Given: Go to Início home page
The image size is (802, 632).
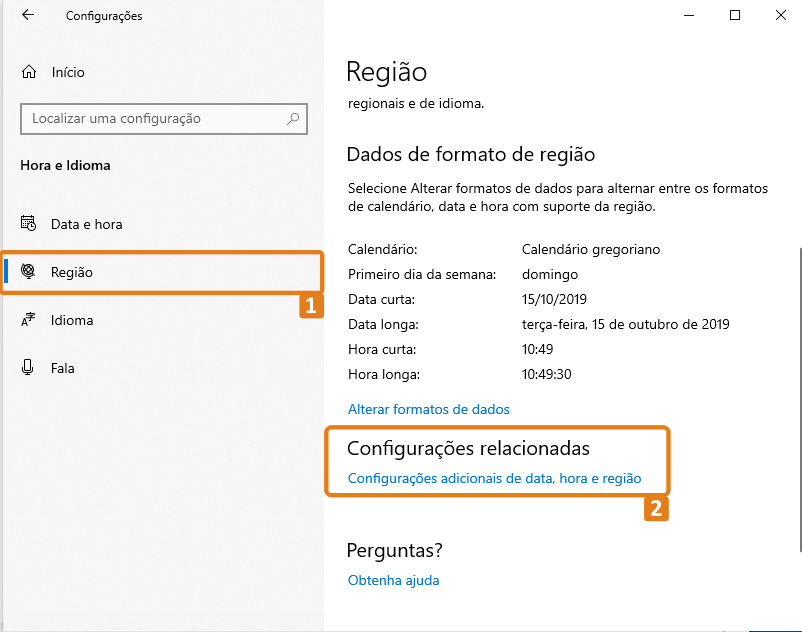Looking at the screenshot, I should [68, 72].
